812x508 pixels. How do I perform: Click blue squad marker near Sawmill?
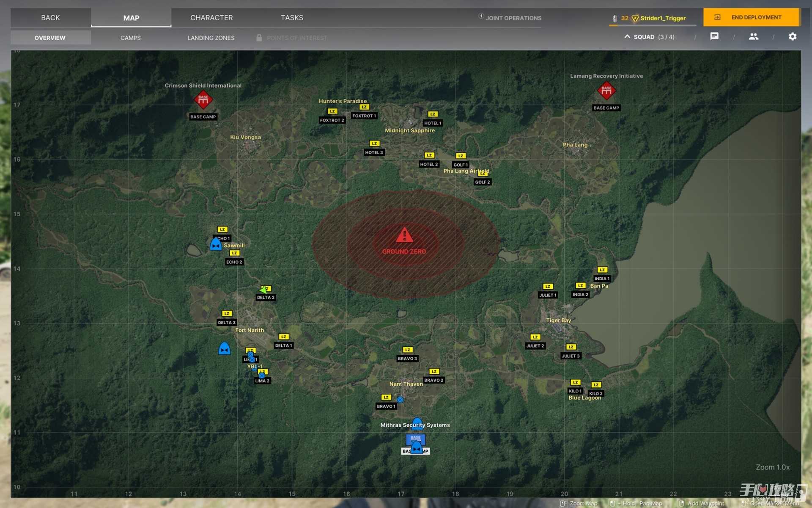[216, 244]
